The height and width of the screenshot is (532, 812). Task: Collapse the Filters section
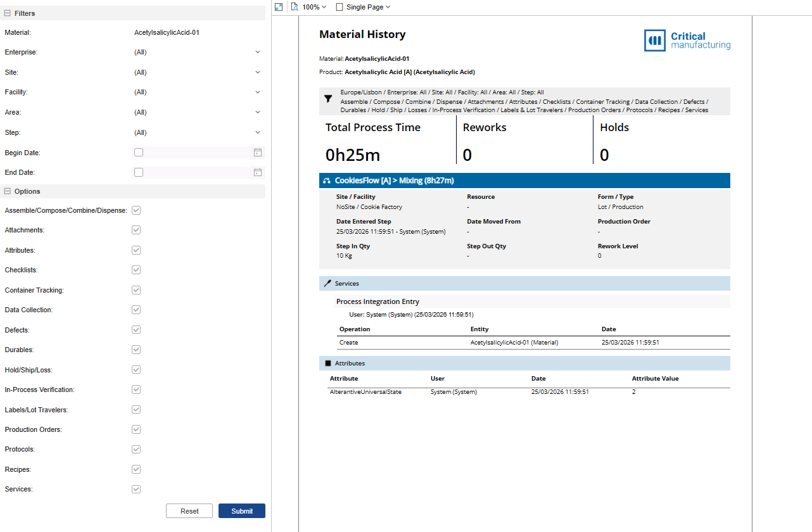pyautogui.click(x=8, y=13)
